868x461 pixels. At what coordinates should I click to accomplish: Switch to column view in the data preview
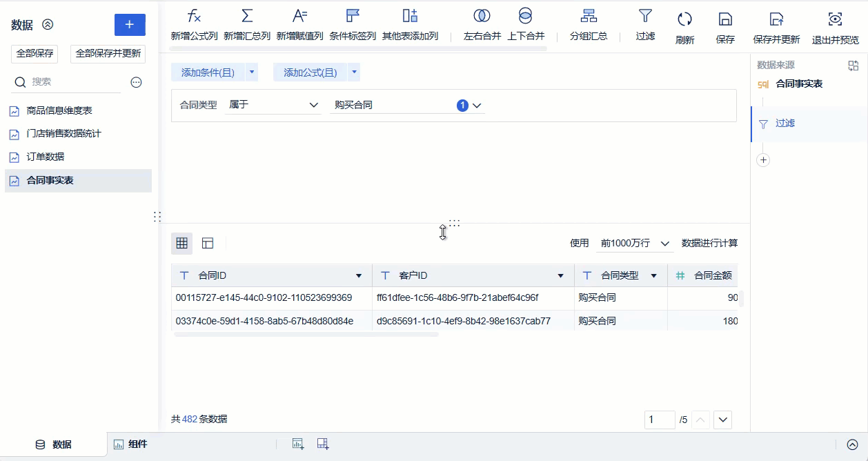pyautogui.click(x=207, y=243)
